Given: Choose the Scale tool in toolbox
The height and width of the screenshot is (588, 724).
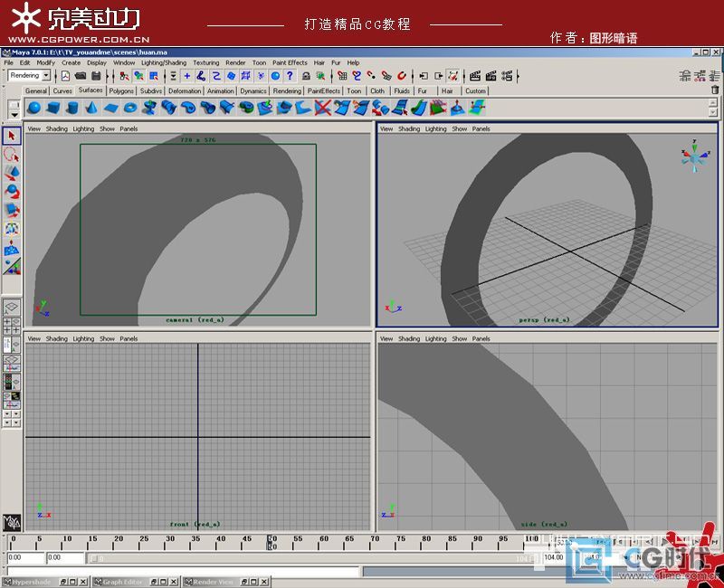Looking at the screenshot, I should (x=12, y=210).
